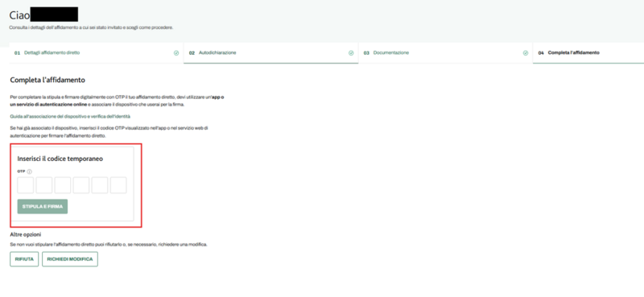The width and height of the screenshot is (644, 297).
Task: Switch to the Autodichiarazione step tab
Action: tap(271, 53)
